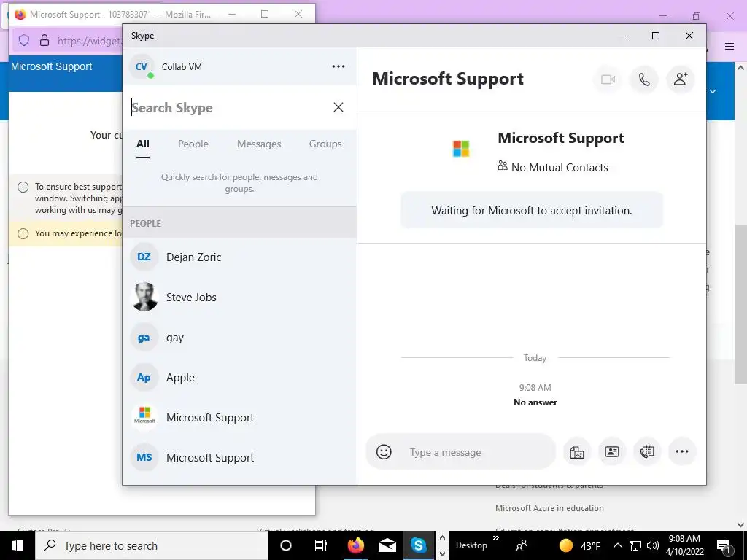Start a video call with Microsoft Support
This screenshot has width=747, height=560.
(x=608, y=79)
